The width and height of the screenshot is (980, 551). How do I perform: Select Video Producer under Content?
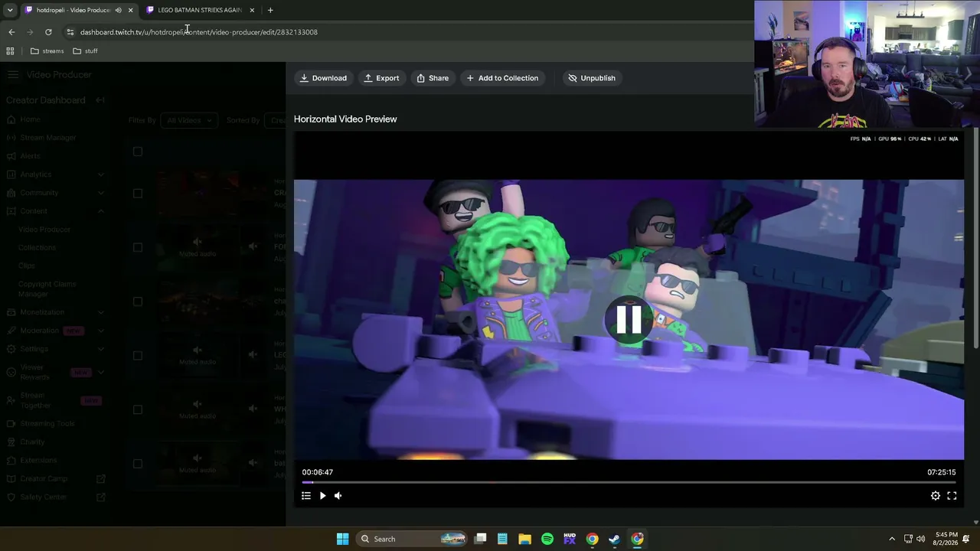(44, 230)
